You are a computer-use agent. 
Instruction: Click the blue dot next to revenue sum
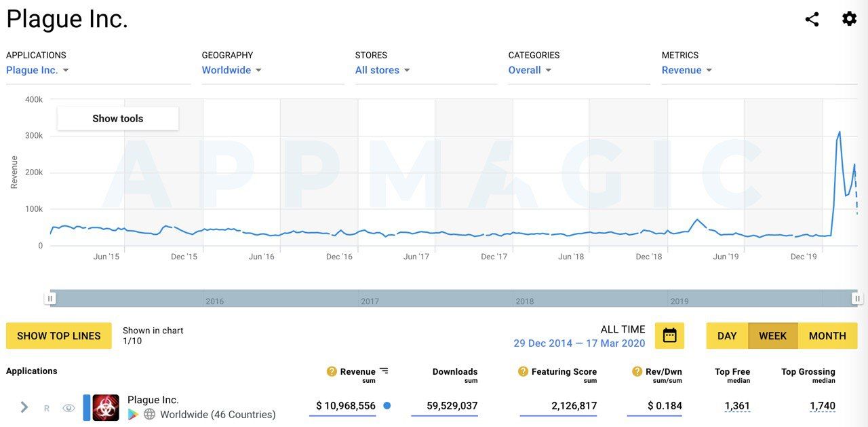point(387,406)
